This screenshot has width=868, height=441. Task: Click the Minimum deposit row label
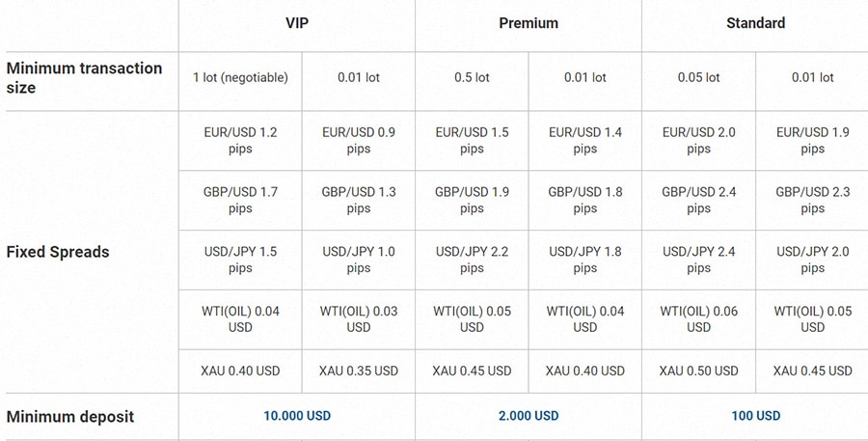[x=70, y=417]
